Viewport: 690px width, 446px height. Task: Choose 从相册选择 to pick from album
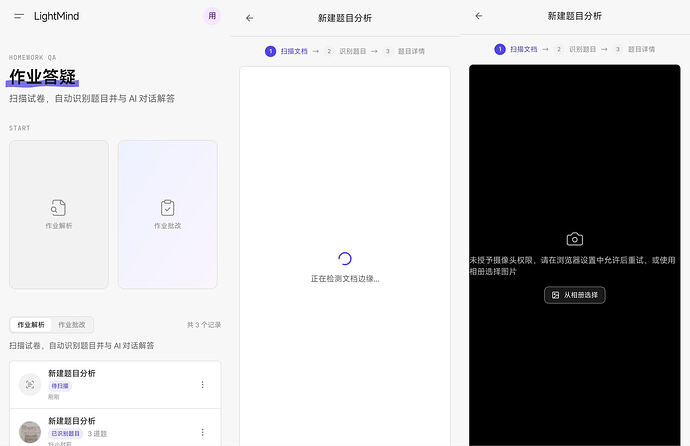[575, 295]
